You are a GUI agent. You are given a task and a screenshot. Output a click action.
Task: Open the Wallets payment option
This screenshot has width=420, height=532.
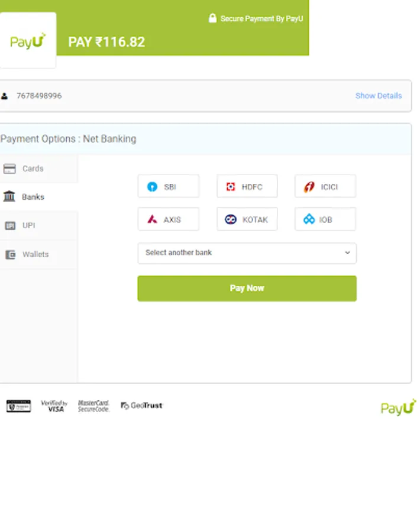35,254
